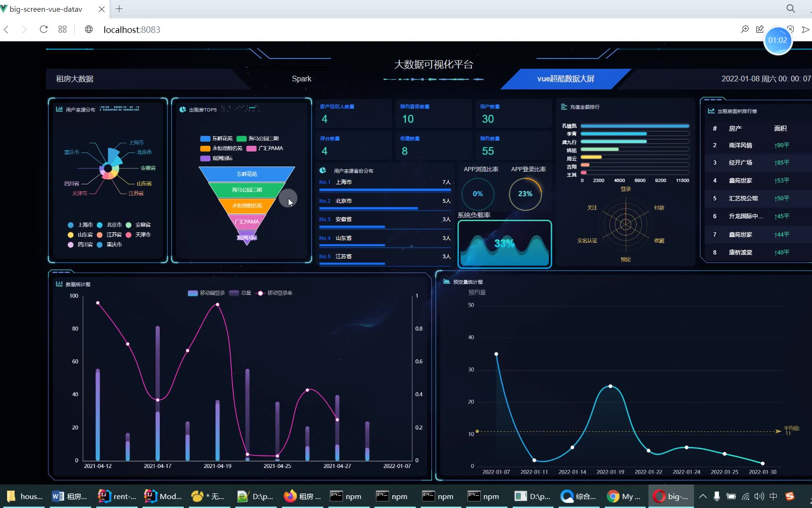The width and height of the screenshot is (812, 508).
Task: Toggle 安徽省 legend in rose chart
Action: click(138, 225)
